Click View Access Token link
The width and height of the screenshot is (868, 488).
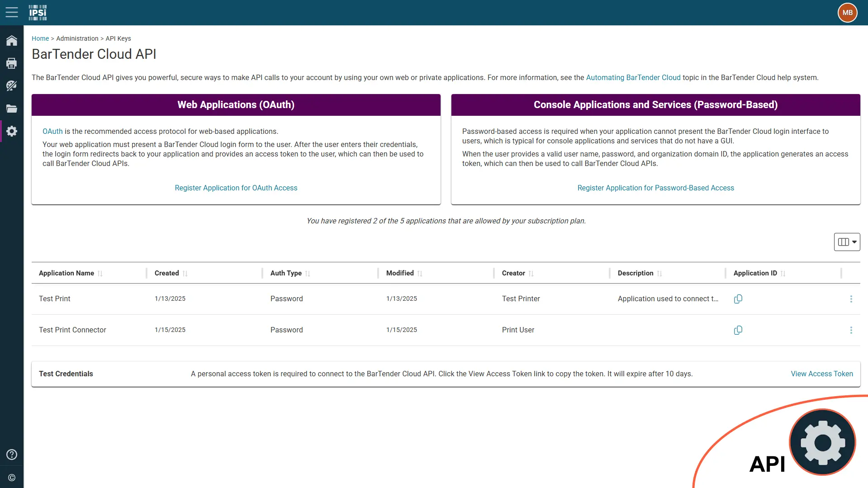tap(822, 374)
